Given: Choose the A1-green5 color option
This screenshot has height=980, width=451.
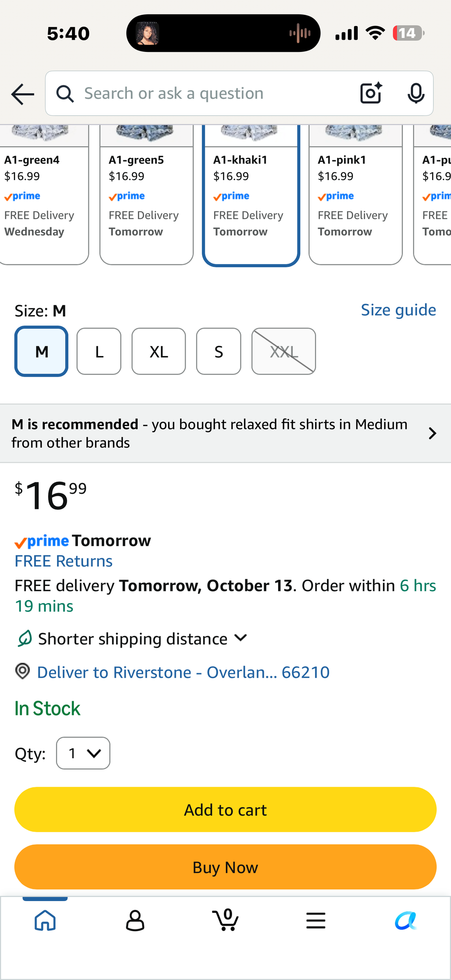Looking at the screenshot, I should (147, 195).
